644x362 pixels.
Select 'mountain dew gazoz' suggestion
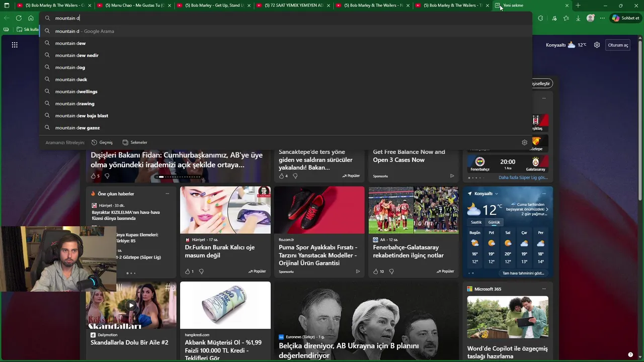point(285,128)
